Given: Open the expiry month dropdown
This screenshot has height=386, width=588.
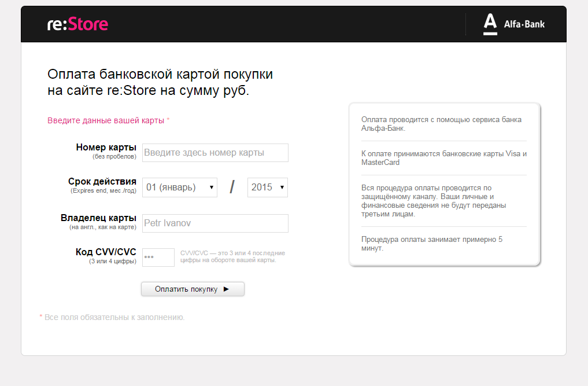Looking at the screenshot, I should [180, 188].
